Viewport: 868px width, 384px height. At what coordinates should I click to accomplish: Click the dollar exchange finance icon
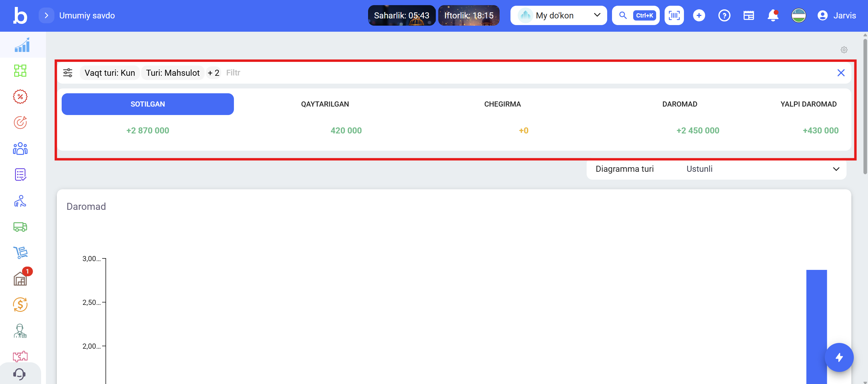[x=20, y=305]
